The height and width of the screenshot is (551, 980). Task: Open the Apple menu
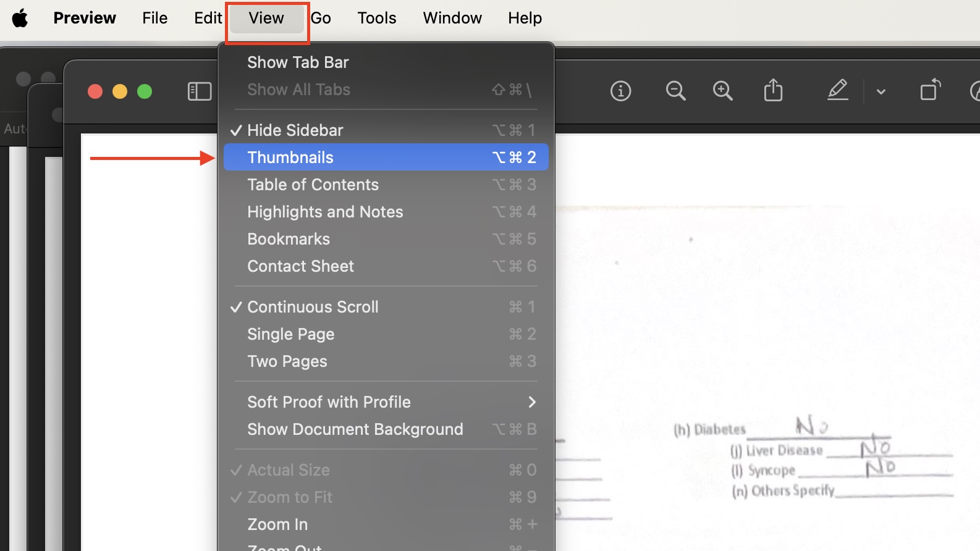(20, 18)
